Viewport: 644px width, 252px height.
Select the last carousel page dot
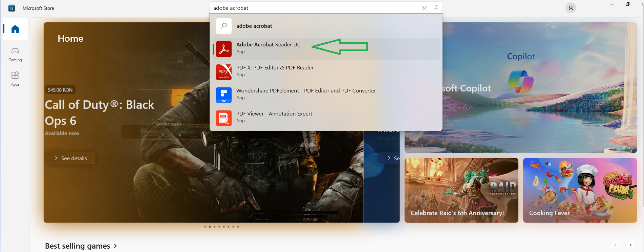click(238, 227)
